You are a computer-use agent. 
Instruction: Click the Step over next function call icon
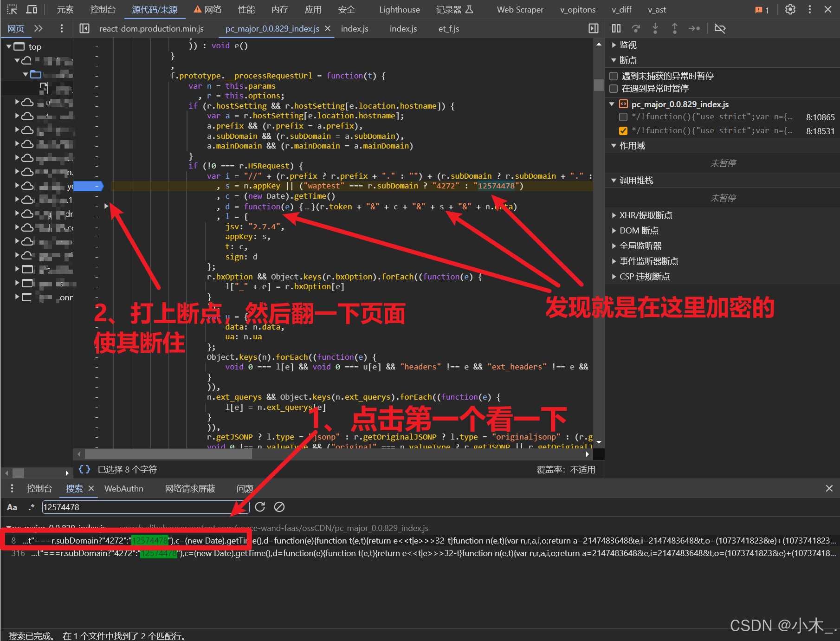click(x=635, y=28)
